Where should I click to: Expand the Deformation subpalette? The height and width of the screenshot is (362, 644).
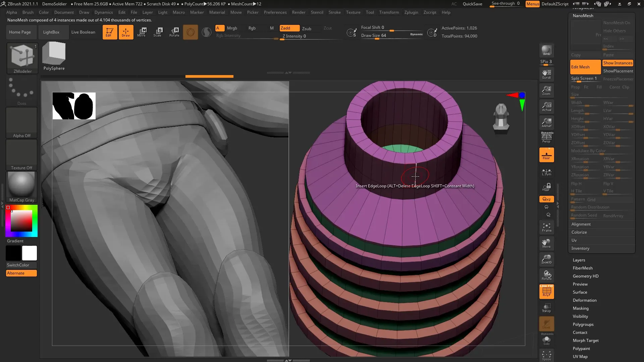(x=584, y=300)
